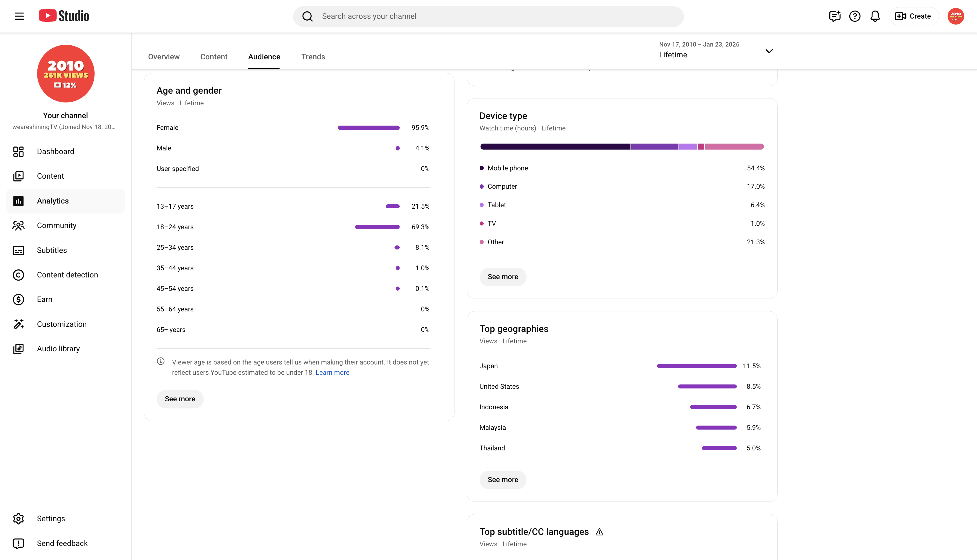This screenshot has height=560, width=977.
Task: Open the Learn more link
Action: (x=332, y=373)
